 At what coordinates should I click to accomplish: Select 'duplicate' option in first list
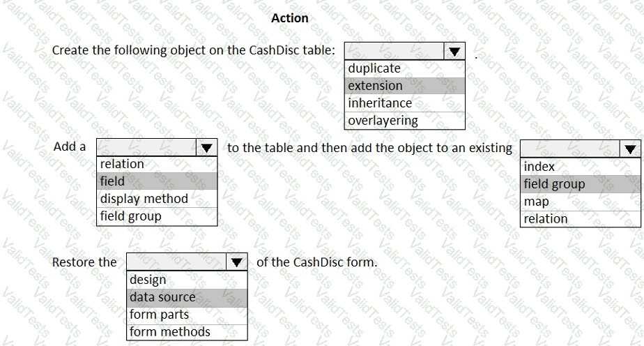tap(404, 68)
